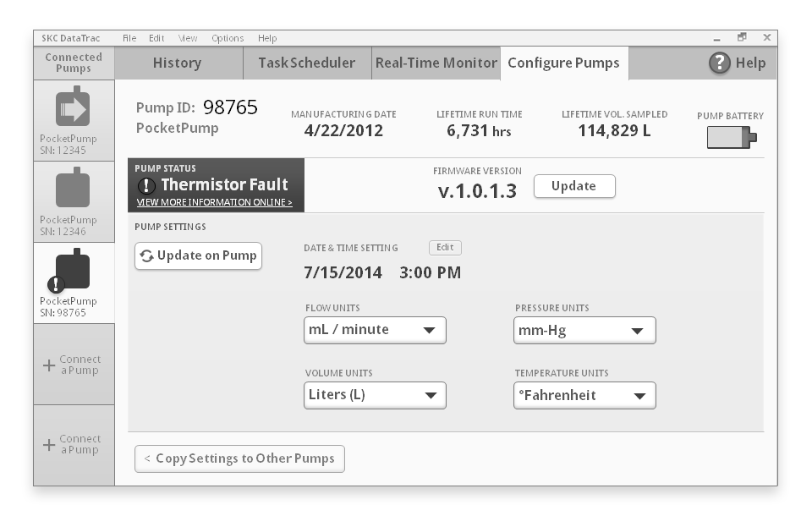
Task: Edit the Date & Time Setting
Action: 445,248
